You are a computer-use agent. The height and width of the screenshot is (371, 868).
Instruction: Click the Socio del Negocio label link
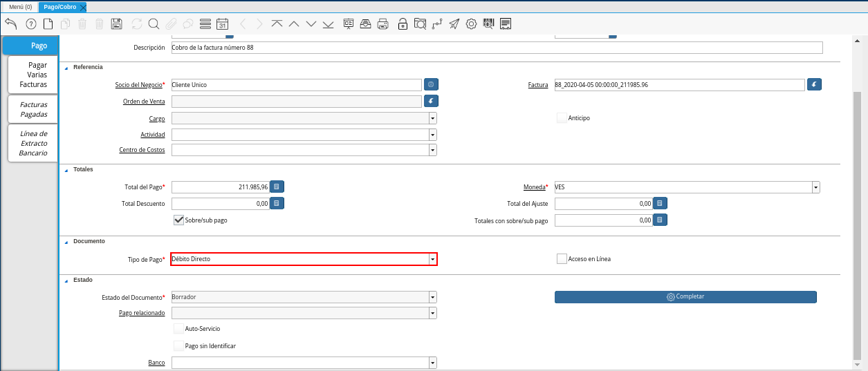coord(138,85)
